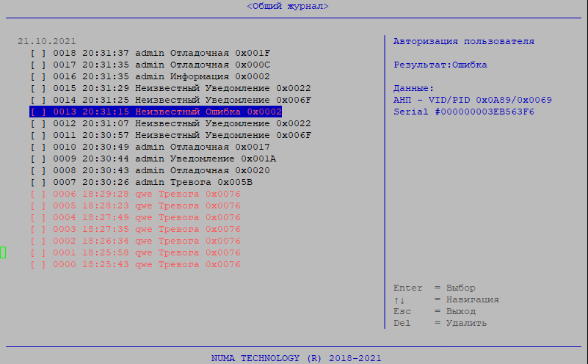Click the Общий журнал title
This screenshot has height=364, width=588.
(288, 6)
